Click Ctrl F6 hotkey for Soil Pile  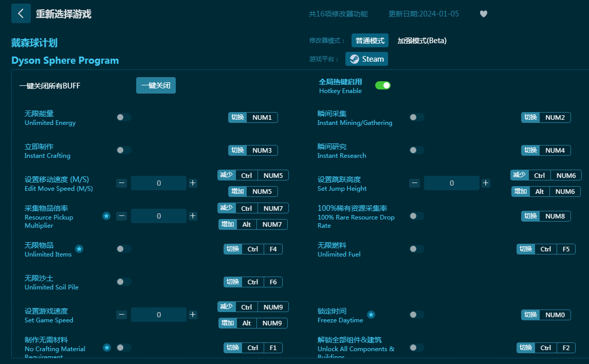pyautogui.click(x=253, y=282)
